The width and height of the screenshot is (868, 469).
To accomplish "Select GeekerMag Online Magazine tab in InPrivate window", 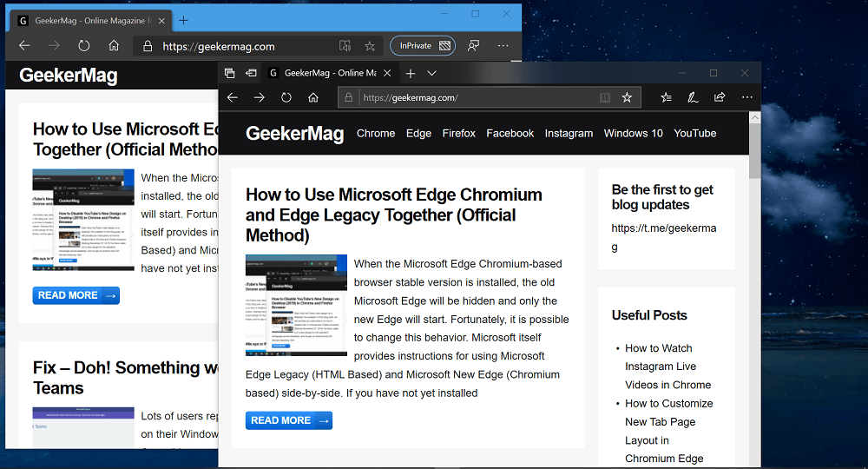I will (x=91, y=21).
